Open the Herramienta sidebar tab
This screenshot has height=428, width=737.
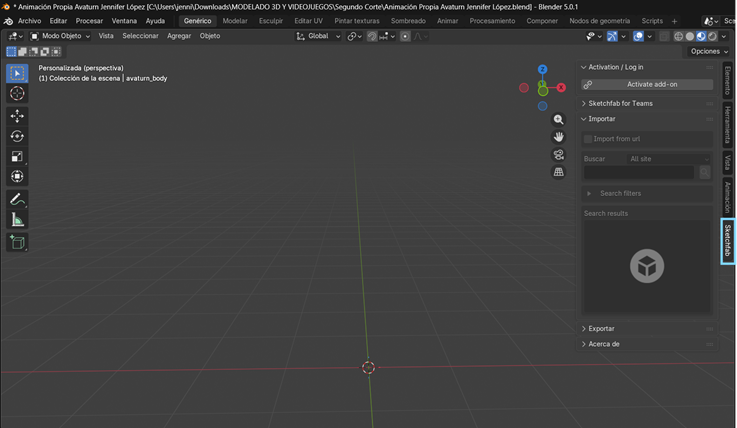click(728, 125)
